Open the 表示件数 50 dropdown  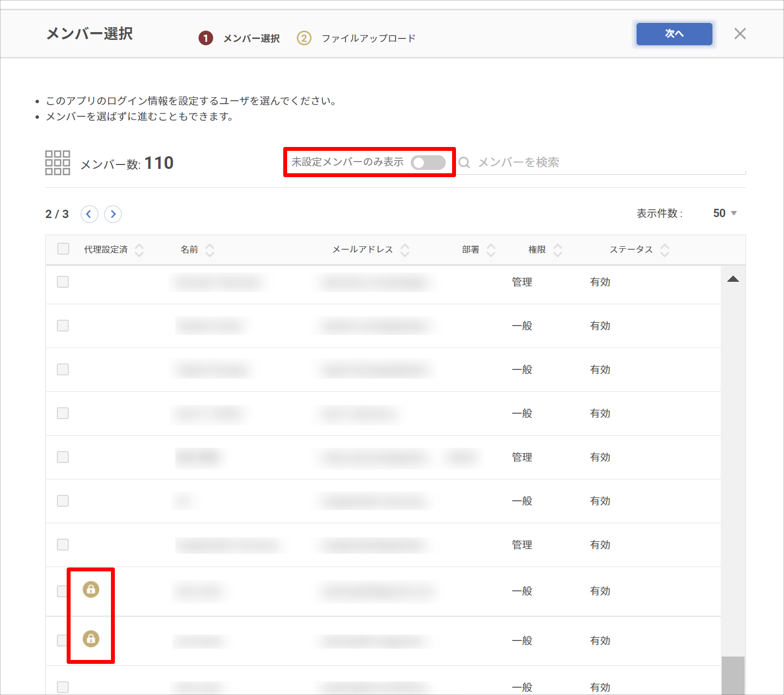click(x=725, y=213)
